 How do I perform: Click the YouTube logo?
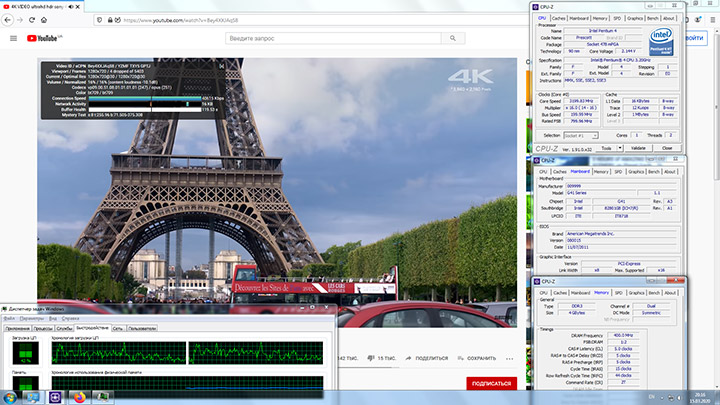click(45, 38)
